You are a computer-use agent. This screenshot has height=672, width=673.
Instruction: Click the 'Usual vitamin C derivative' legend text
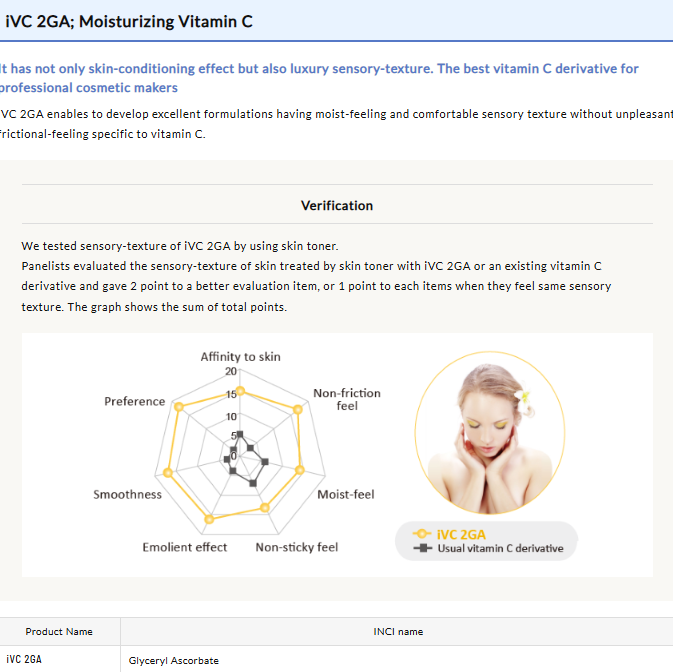pos(500,548)
